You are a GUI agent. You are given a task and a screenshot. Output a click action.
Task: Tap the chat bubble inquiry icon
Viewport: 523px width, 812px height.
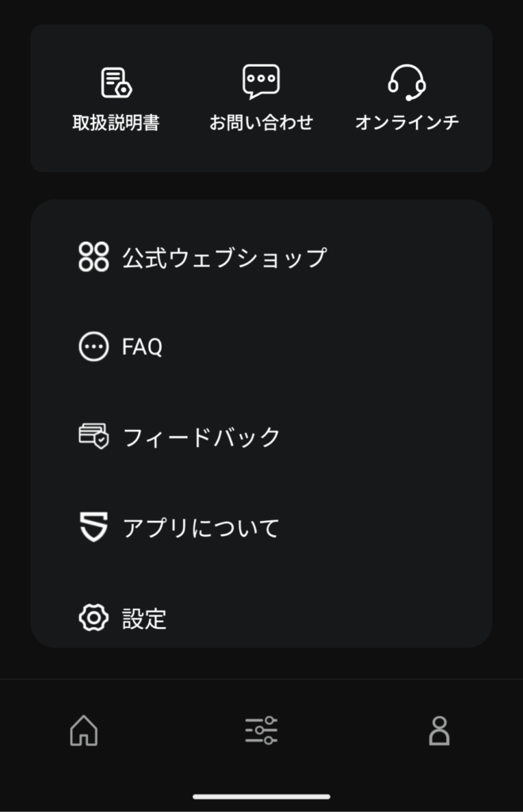click(x=261, y=82)
